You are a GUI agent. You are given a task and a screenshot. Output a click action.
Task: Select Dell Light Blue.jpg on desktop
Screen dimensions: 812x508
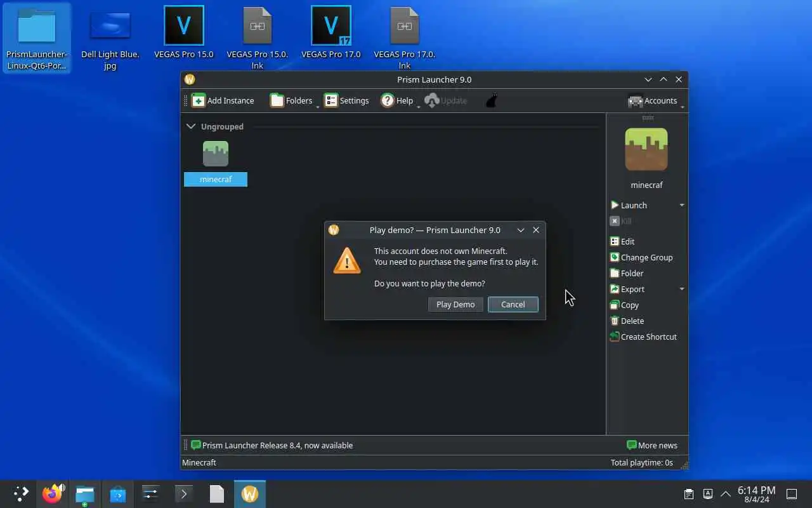pyautogui.click(x=110, y=38)
